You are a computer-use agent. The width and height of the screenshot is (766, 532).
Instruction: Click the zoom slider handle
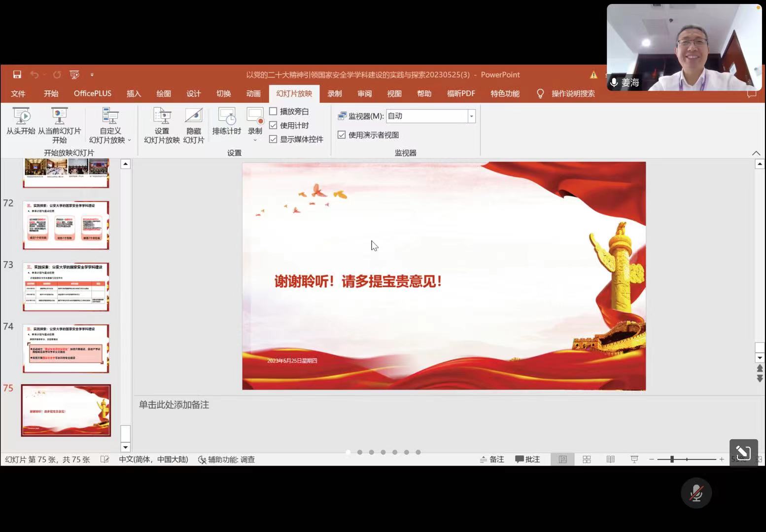tap(672, 459)
